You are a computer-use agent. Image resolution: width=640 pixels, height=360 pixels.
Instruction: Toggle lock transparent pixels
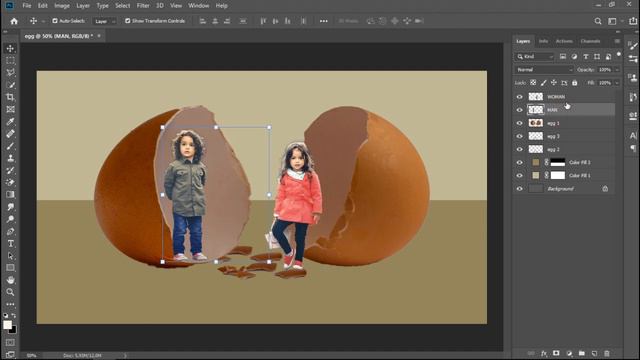tap(533, 83)
